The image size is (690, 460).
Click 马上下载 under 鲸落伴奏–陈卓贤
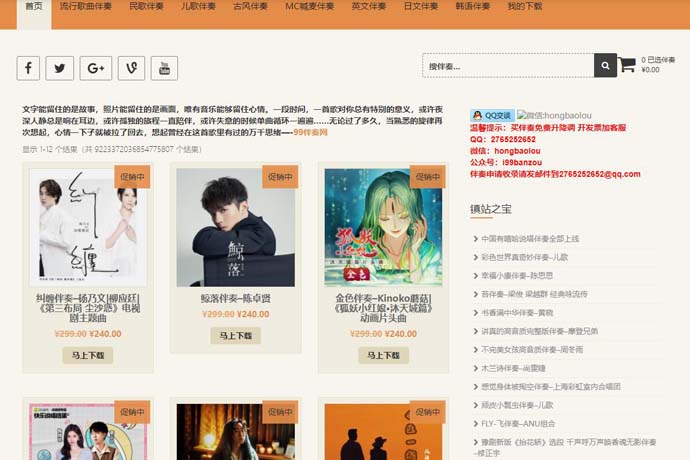click(235, 335)
